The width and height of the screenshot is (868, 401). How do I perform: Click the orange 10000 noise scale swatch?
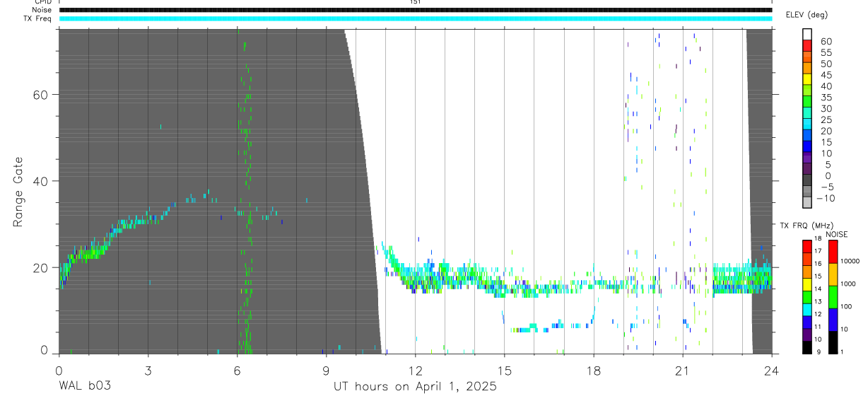pyautogui.click(x=833, y=274)
